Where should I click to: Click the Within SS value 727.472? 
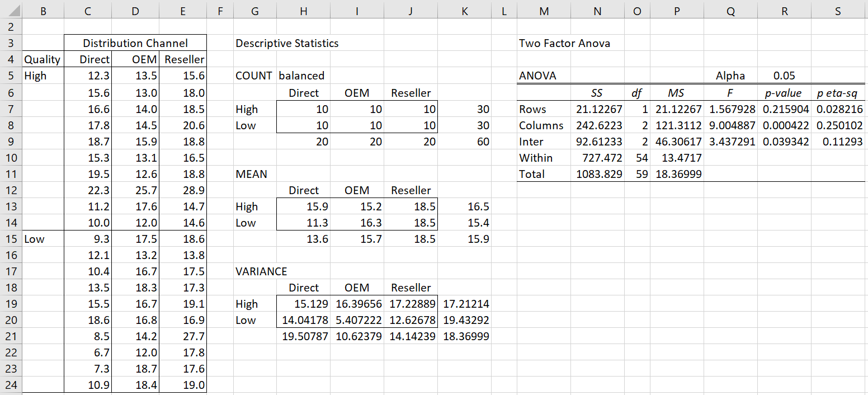[597, 158]
